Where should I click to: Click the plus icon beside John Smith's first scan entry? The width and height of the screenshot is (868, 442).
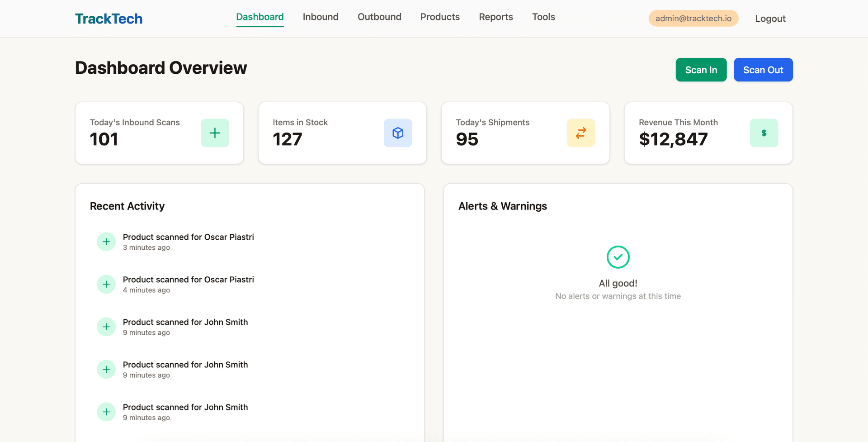point(106,326)
